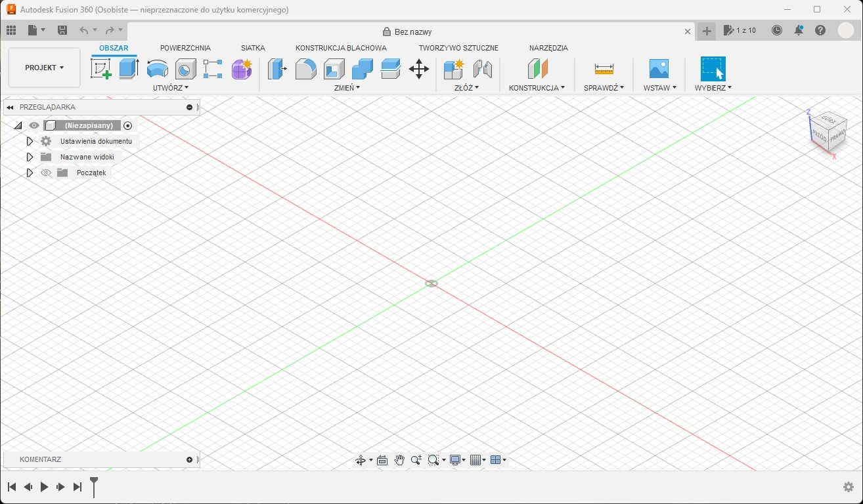Activate the window Select tool
Viewport: 863px width, 504px height.
[713, 69]
